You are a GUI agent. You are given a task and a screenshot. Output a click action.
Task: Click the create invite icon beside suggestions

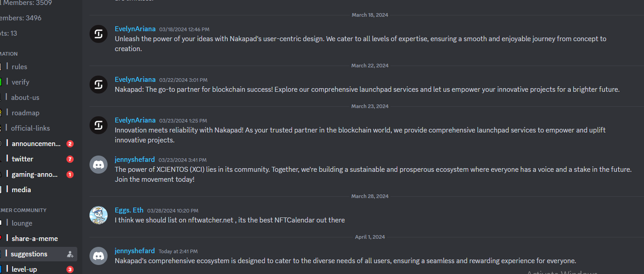(x=70, y=254)
